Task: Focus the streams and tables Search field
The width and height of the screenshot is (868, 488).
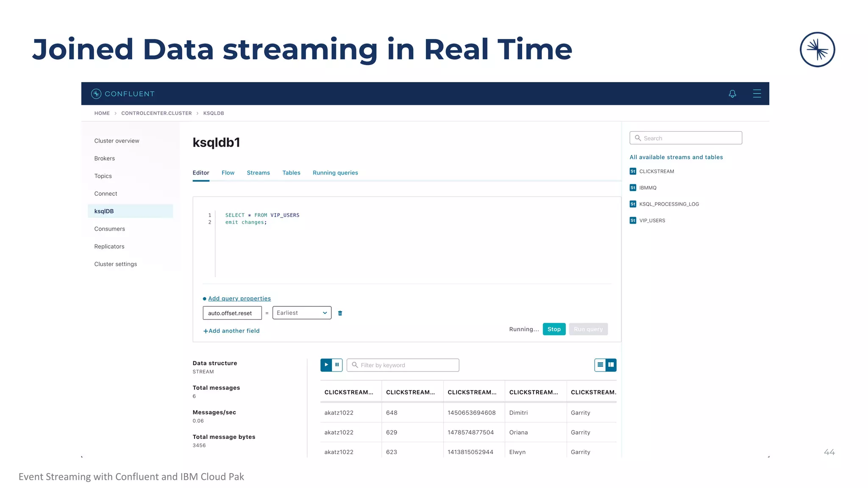Action: (x=686, y=138)
